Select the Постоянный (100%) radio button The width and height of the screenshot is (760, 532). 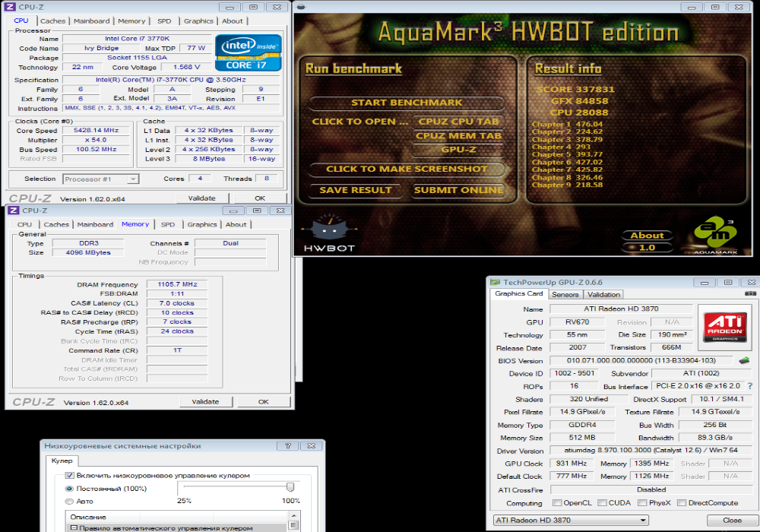pyautogui.click(x=69, y=489)
